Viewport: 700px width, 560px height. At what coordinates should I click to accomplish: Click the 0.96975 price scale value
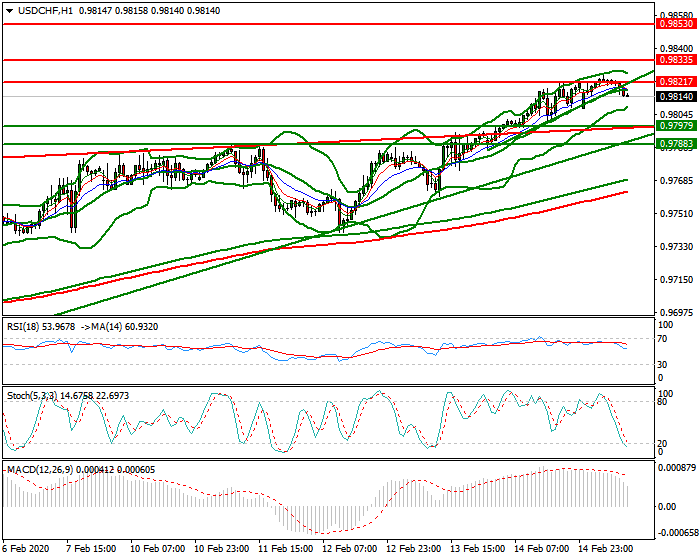point(677,313)
